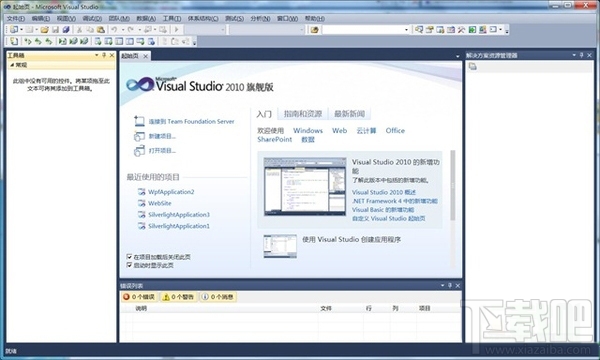Click the Paste clipboard icon
Image resolution: width=600 pixels, height=360 pixels.
[x=101, y=29]
